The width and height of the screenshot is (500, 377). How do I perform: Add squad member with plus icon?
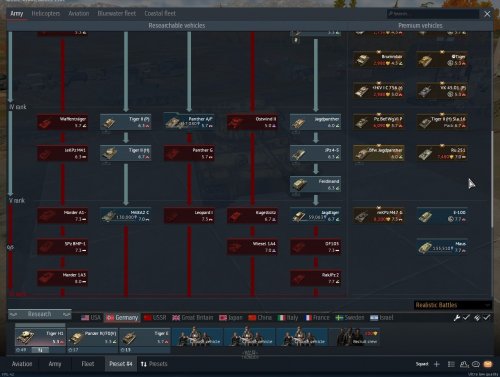(x=437, y=364)
